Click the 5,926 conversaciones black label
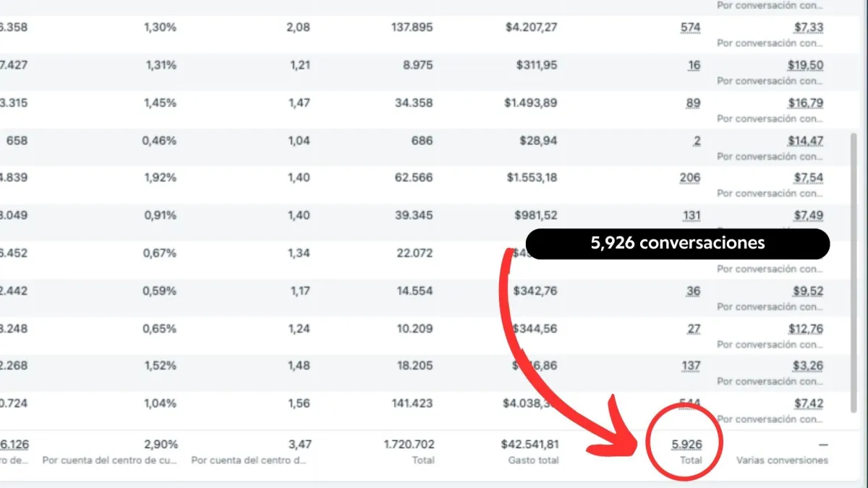 click(x=677, y=244)
